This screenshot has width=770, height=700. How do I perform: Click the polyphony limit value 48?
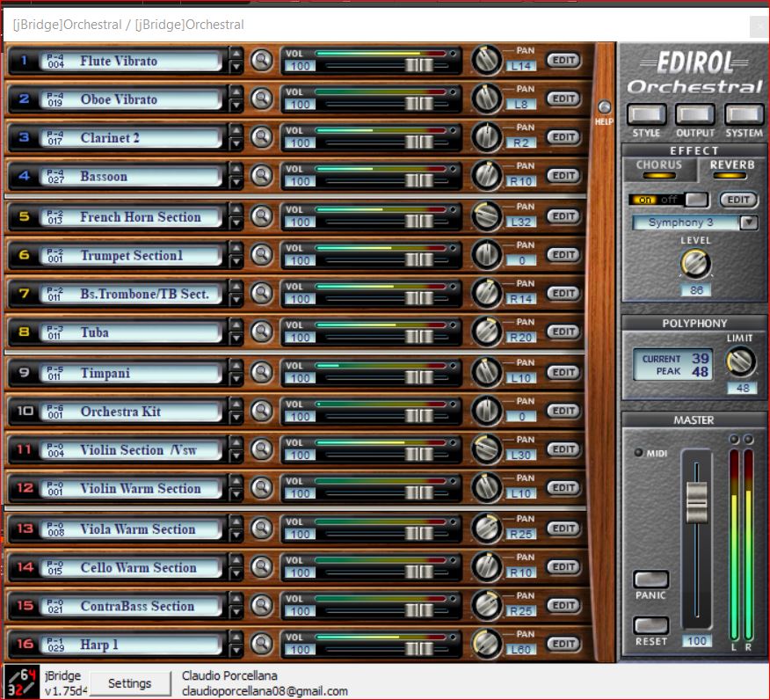(742, 388)
